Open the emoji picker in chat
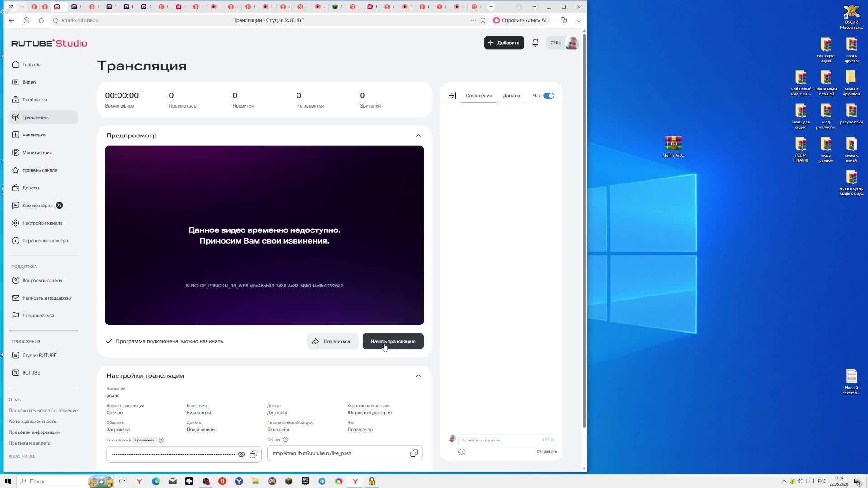Screen dimensions: 868x488 [x=462, y=452]
